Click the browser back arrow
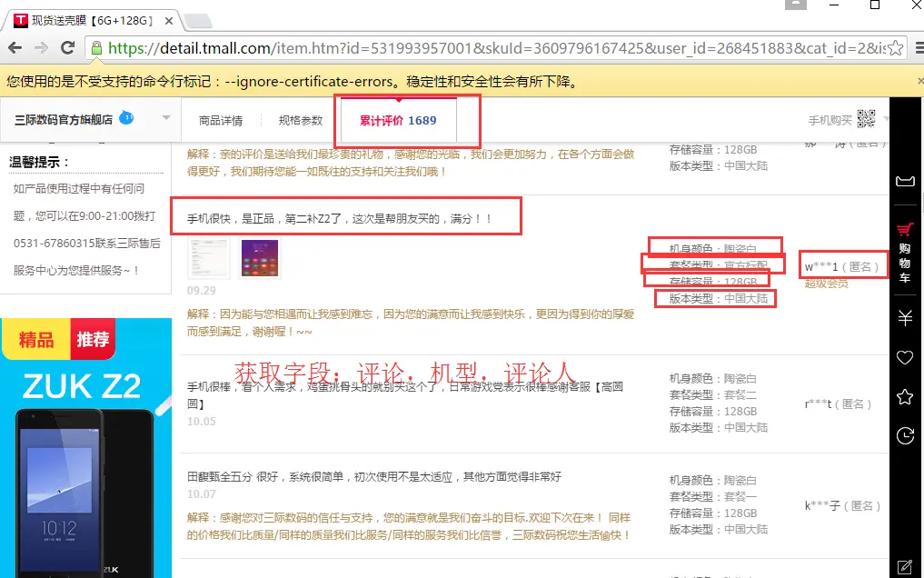Image resolution: width=924 pixels, height=578 pixels. [15, 48]
